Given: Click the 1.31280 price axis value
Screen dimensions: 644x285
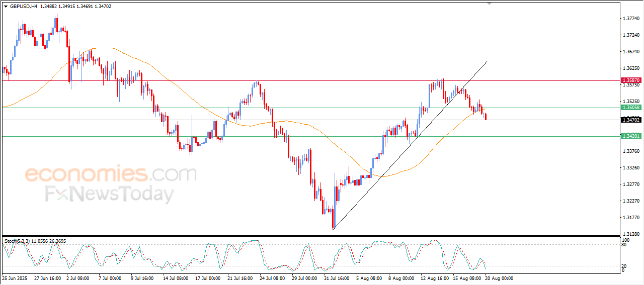Looking at the screenshot, I should [x=631, y=234].
